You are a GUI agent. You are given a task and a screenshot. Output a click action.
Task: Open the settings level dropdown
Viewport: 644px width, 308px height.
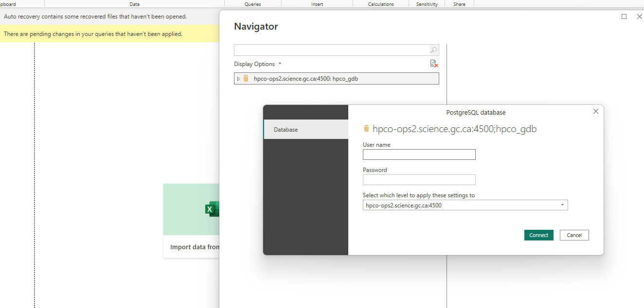(465, 205)
